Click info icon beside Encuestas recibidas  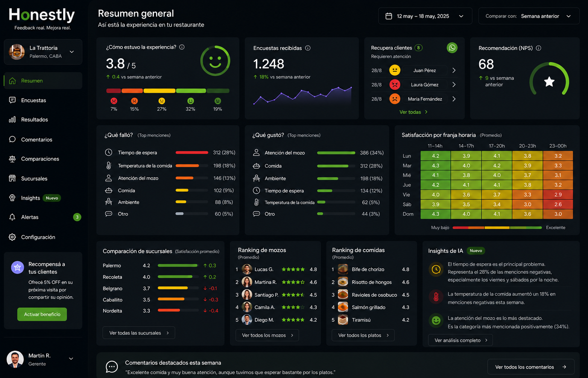tap(308, 48)
